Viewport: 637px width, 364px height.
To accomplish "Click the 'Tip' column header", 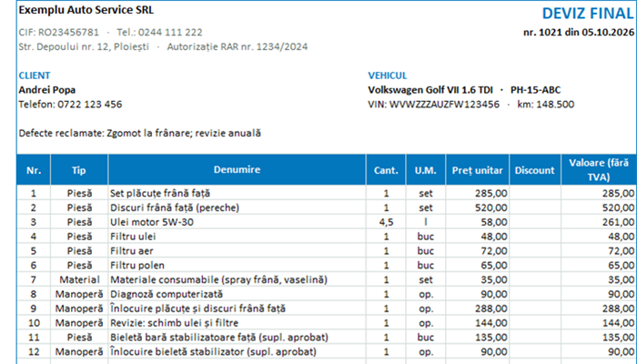I will [79, 170].
